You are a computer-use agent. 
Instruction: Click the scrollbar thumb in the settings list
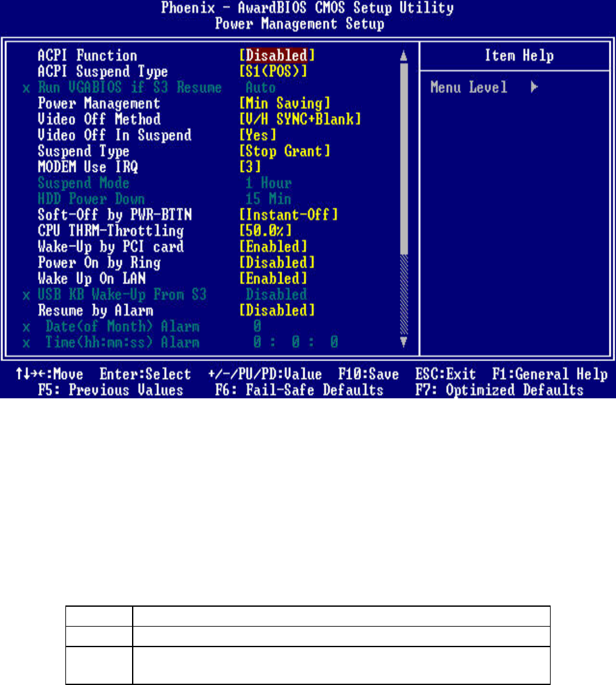pyautogui.click(x=404, y=158)
